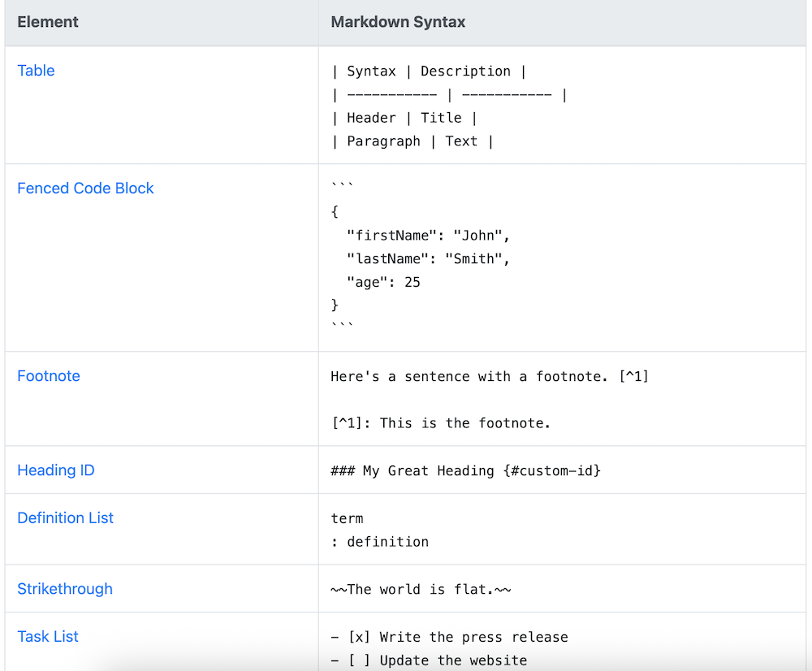812x671 pixels.
Task: Open the Task List link
Action: (x=48, y=637)
